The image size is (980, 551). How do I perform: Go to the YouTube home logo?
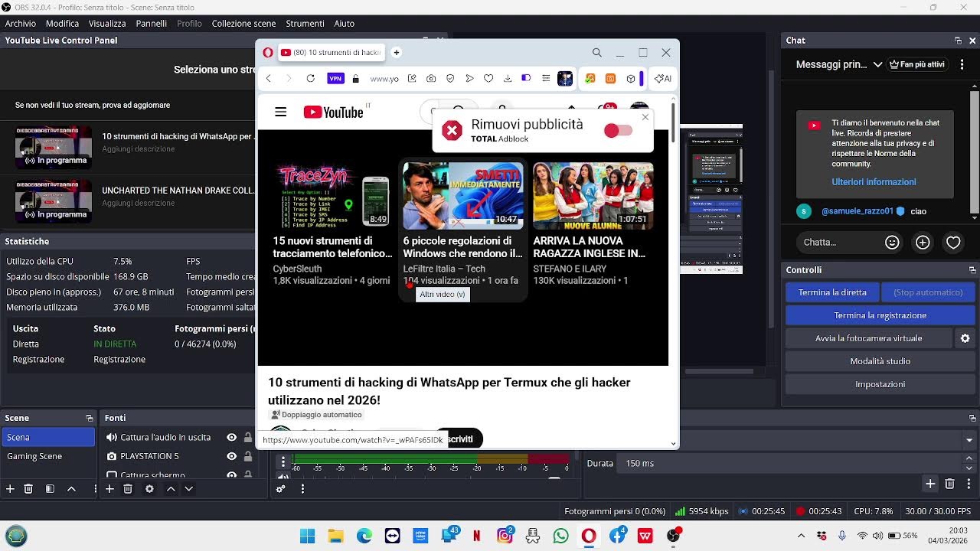[334, 112]
